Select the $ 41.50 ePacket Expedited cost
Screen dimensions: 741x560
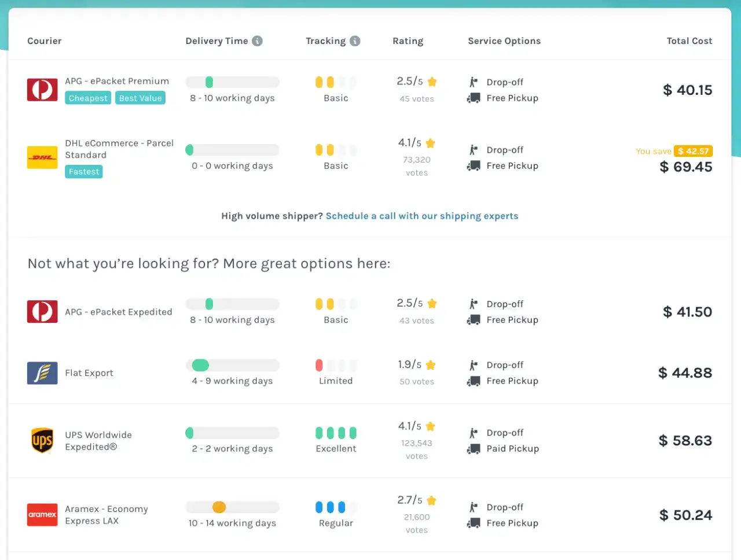(x=688, y=312)
